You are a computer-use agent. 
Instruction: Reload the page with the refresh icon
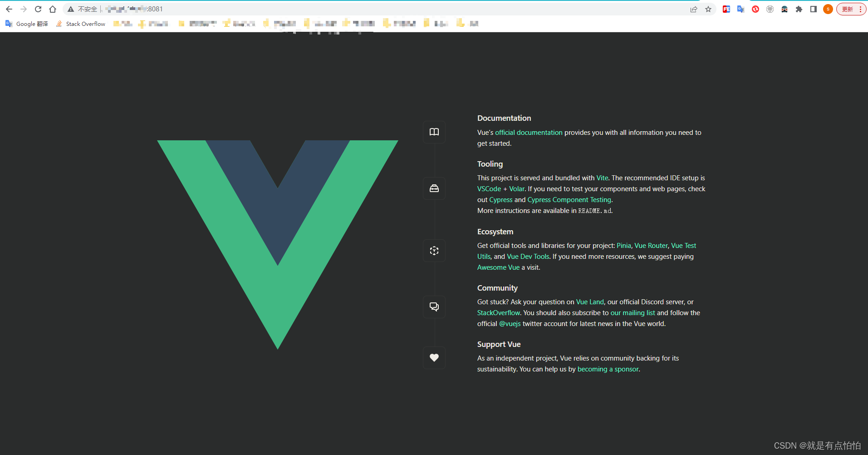pyautogui.click(x=38, y=9)
